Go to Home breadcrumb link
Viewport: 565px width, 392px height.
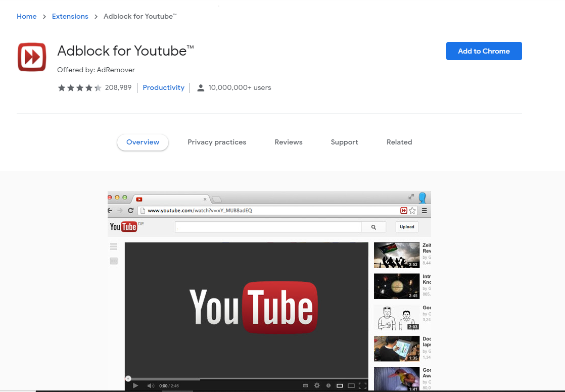(27, 16)
